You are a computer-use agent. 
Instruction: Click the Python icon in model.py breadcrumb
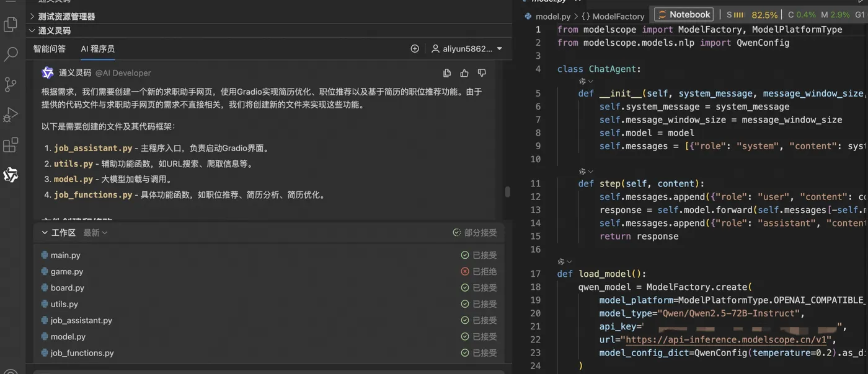click(528, 17)
